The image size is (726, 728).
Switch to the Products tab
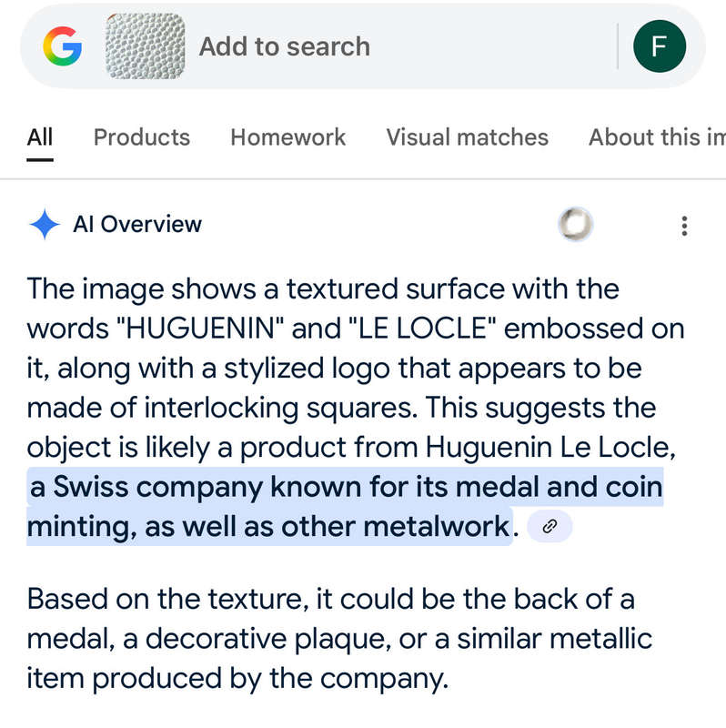142,137
